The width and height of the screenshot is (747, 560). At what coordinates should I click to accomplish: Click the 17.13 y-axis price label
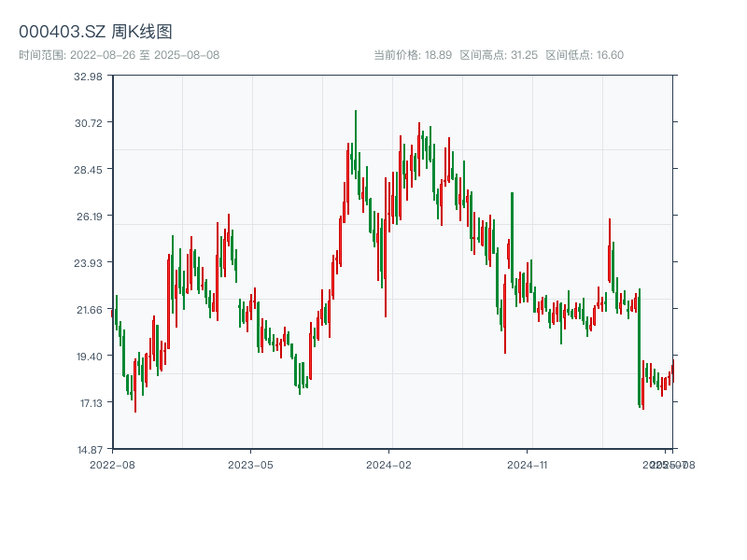[x=88, y=403]
